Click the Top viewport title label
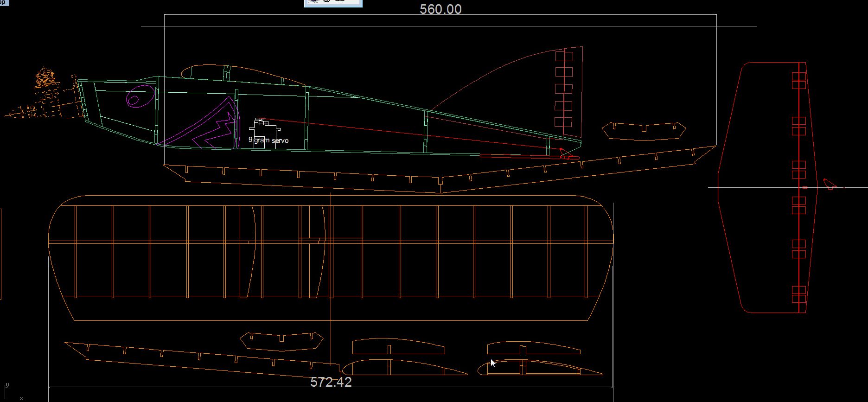 pos(4,2)
